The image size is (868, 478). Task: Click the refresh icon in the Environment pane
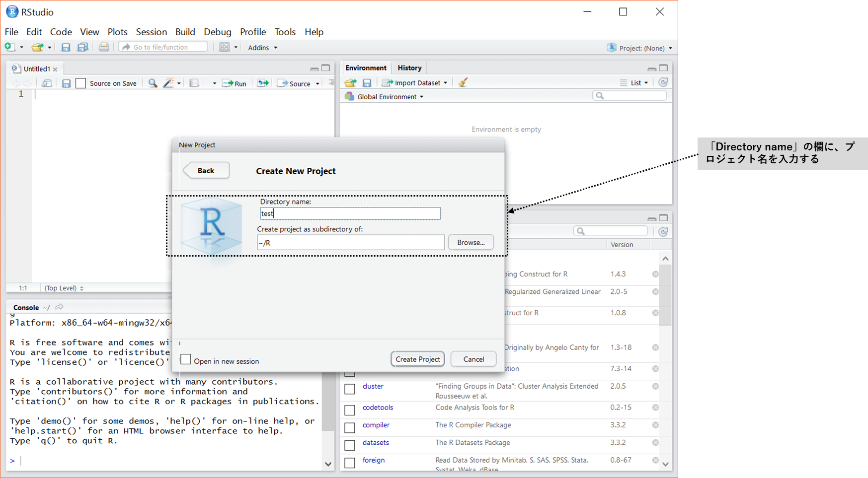663,82
